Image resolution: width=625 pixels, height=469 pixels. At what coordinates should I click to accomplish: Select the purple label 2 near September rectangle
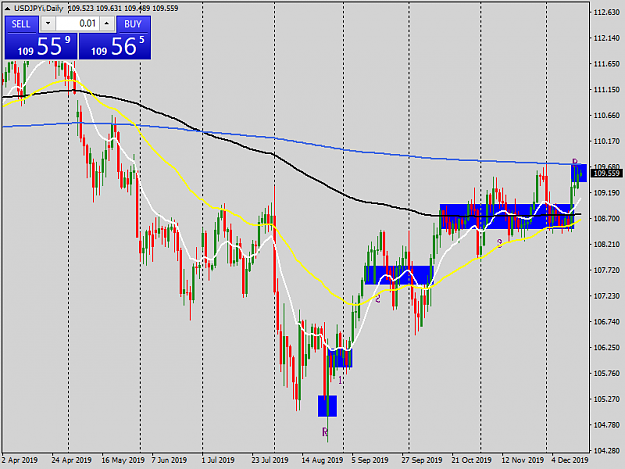point(378,298)
